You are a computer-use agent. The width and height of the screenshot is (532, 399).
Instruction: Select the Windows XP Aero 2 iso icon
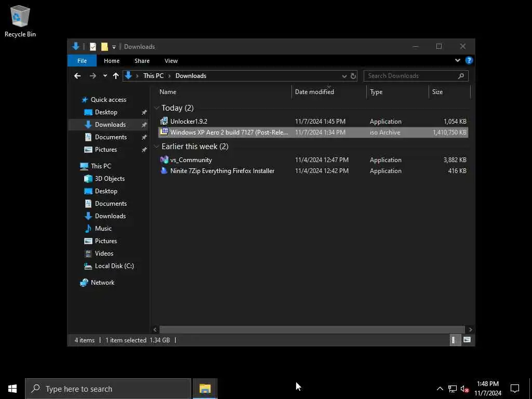coord(164,132)
